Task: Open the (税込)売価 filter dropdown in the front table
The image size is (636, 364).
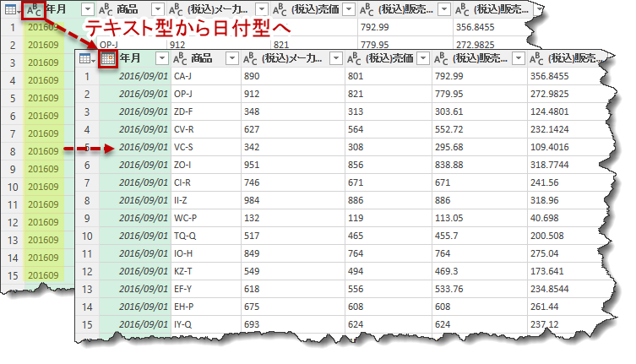Action: coord(423,58)
